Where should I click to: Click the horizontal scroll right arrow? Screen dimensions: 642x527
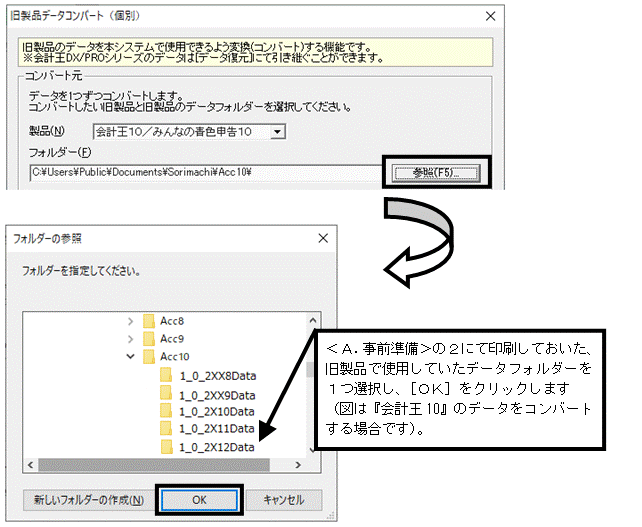pos(298,465)
